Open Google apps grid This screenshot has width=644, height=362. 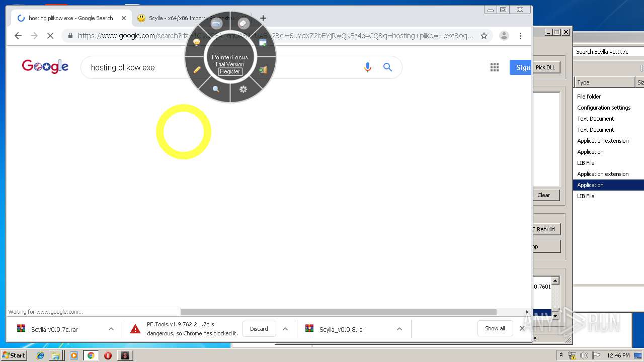click(495, 67)
